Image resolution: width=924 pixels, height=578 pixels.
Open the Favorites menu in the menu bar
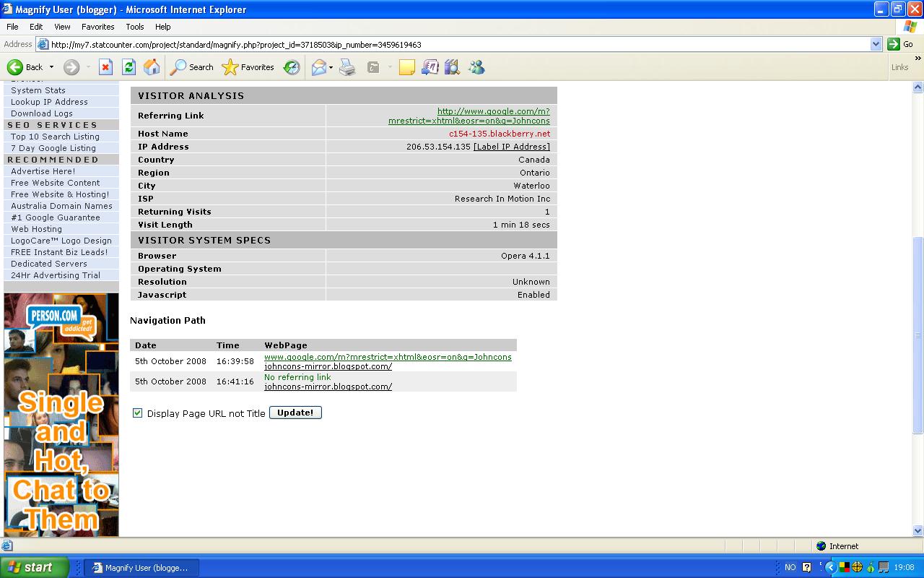[97, 27]
